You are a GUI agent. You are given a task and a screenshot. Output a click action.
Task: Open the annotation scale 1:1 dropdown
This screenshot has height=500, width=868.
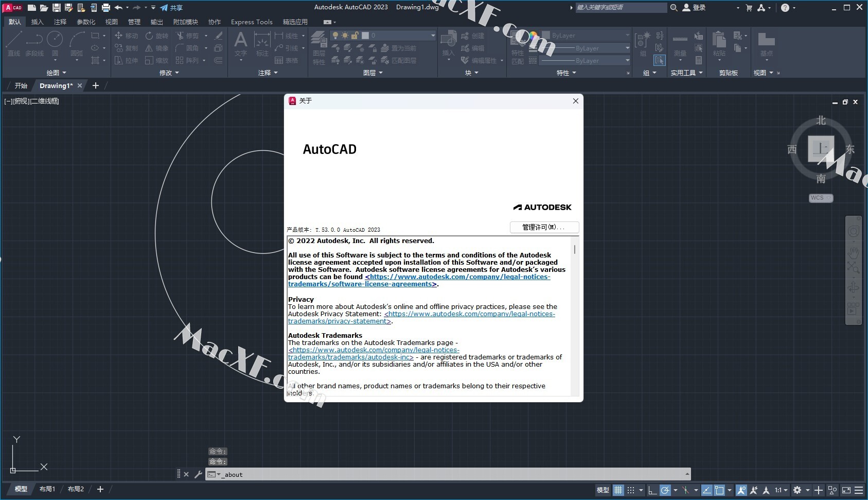pos(782,490)
